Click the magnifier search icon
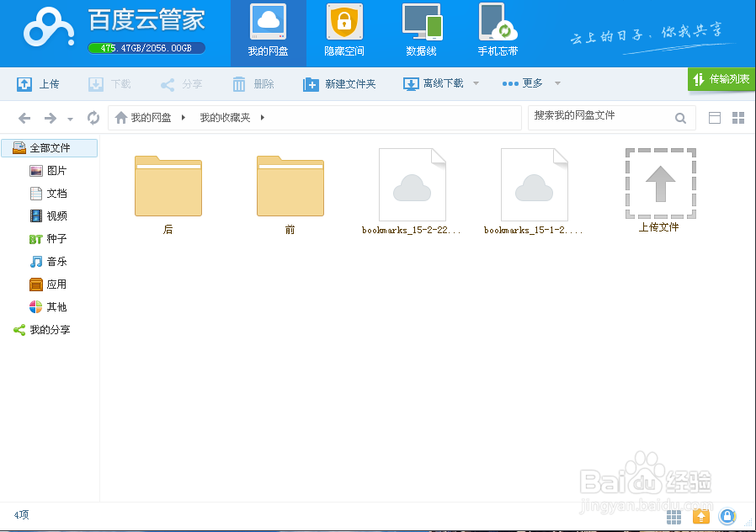The width and height of the screenshot is (756, 532). (x=680, y=118)
